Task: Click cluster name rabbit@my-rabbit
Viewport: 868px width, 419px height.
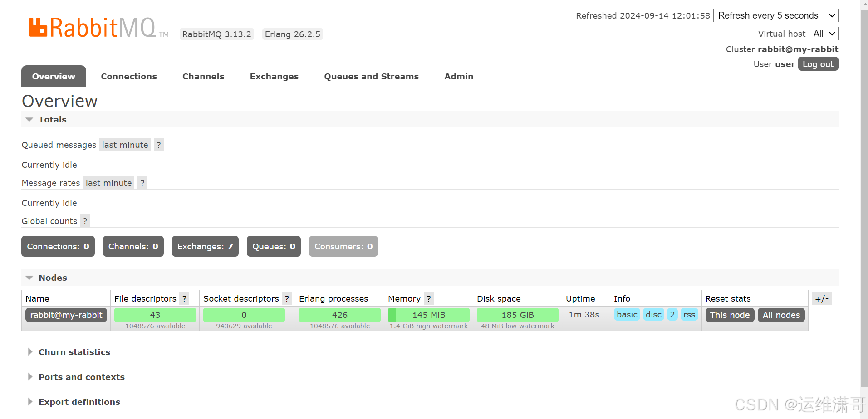Action: tap(798, 49)
